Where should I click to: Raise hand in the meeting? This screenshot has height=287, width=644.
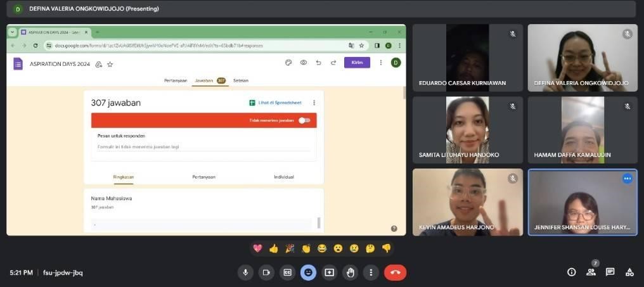click(x=351, y=272)
